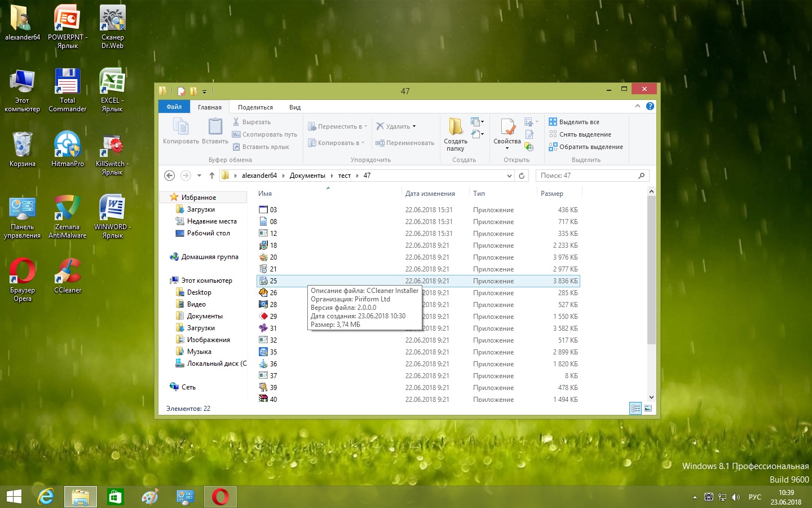Collapse the ribbon with the chevron
The height and width of the screenshot is (508, 812).
point(638,106)
